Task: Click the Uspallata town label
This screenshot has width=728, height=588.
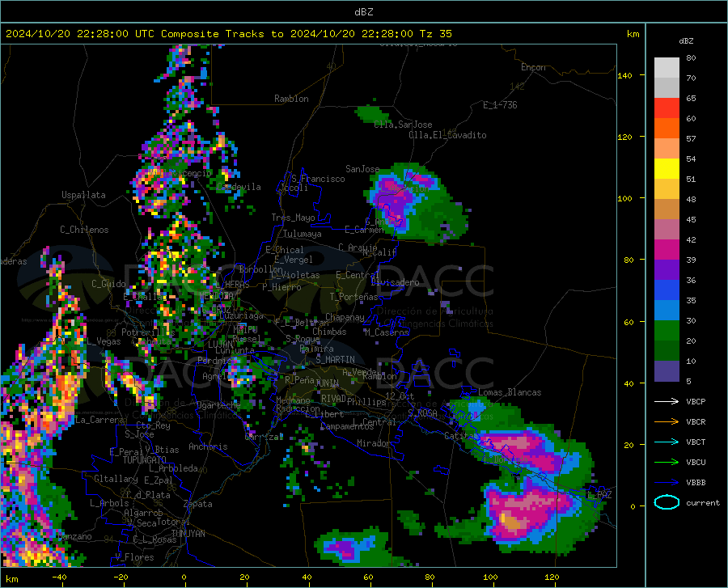Action: coord(83,195)
